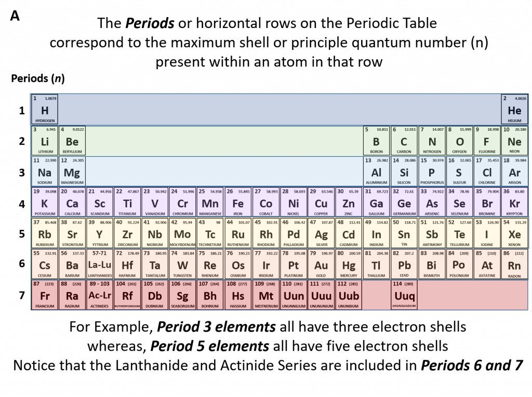Viewport: 532px width, 397px height.
Task: Select Potassium in period four
Action: tap(44, 202)
